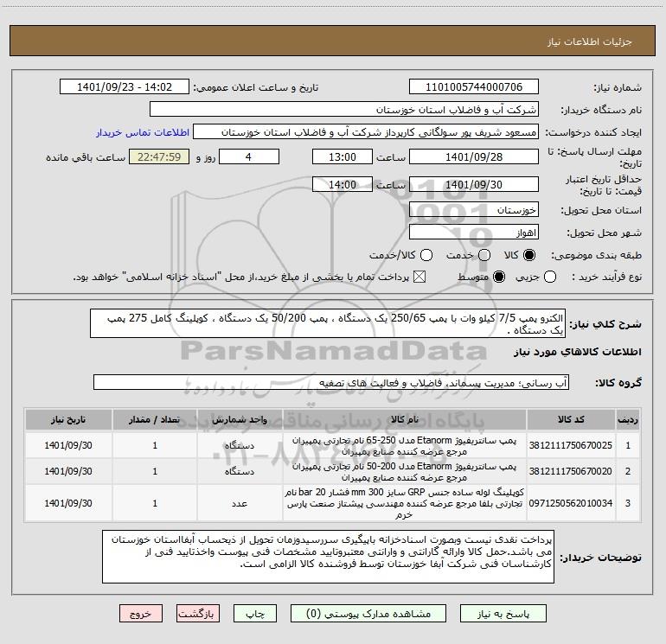Click the تعداد / مقدار column header

[x=155, y=419]
